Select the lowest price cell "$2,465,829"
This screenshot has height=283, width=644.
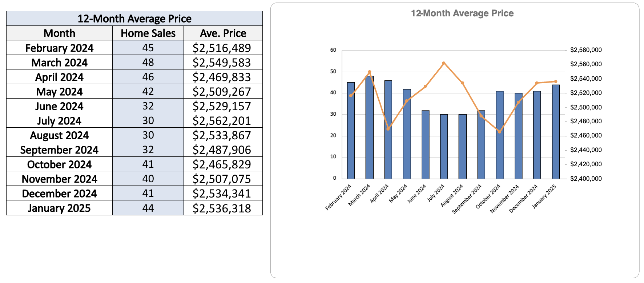click(x=223, y=164)
